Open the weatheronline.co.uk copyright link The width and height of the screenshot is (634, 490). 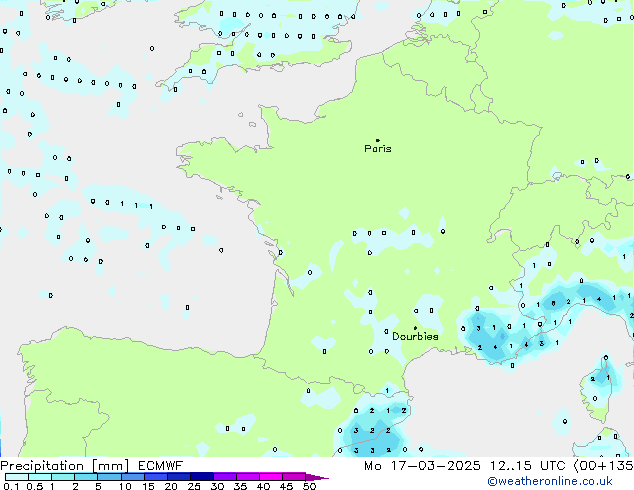coord(550,481)
